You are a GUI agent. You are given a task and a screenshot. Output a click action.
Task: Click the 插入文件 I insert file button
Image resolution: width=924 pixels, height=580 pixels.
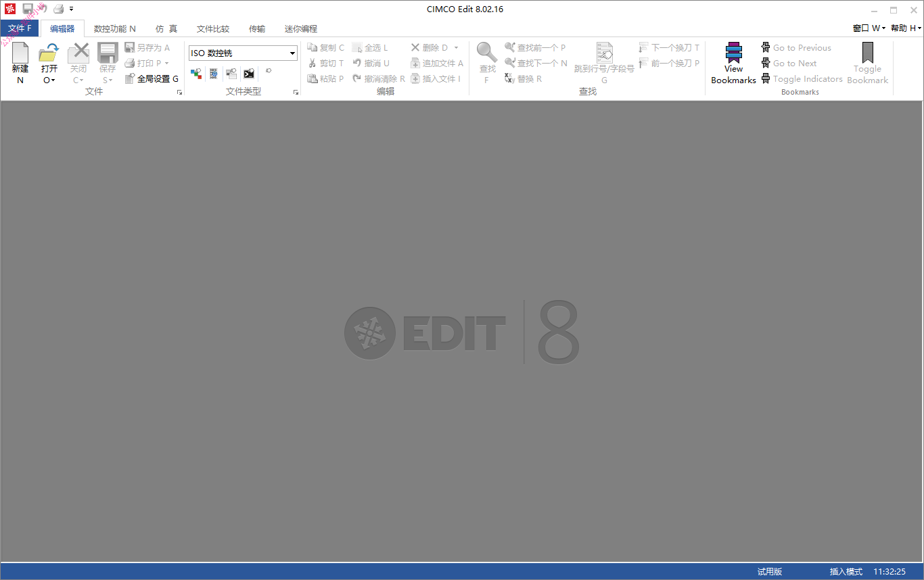[x=436, y=78]
